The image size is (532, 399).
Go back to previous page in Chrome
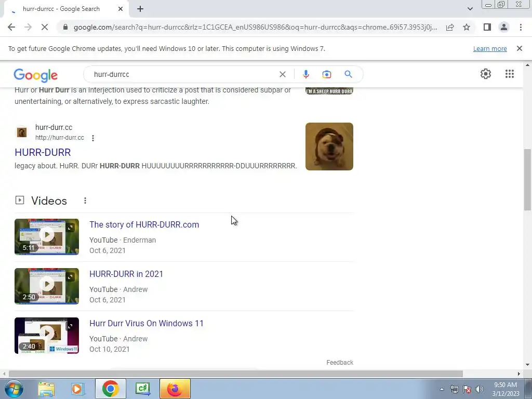(11, 27)
